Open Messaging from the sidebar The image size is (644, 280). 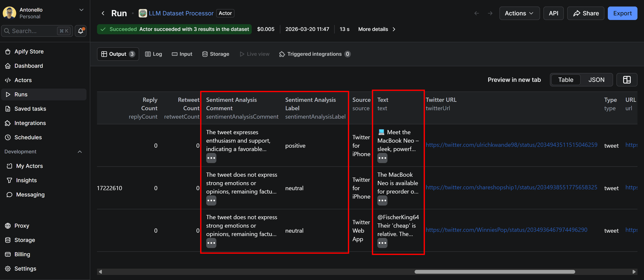tap(30, 195)
